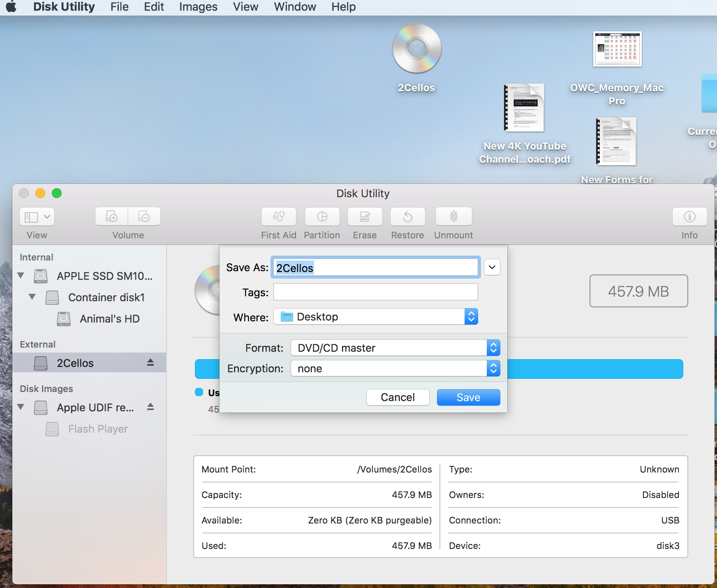Viewport: 717px width, 588px height.
Task: Click the Type Unknown value
Action: (659, 469)
